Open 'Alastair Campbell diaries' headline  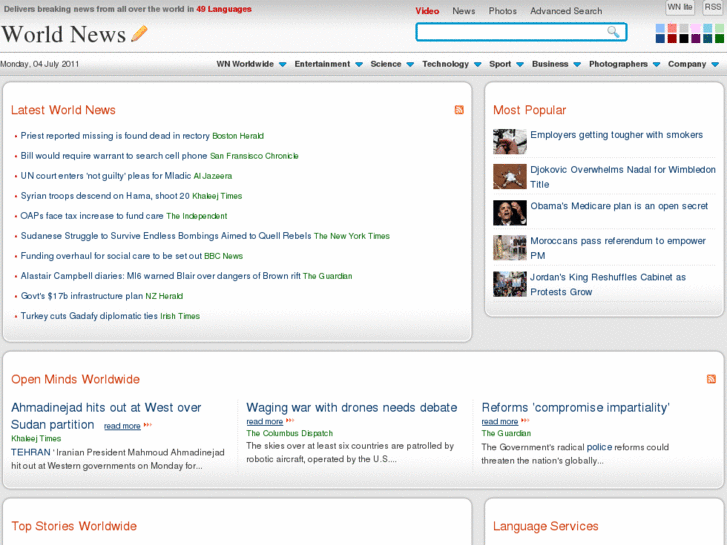(160, 276)
